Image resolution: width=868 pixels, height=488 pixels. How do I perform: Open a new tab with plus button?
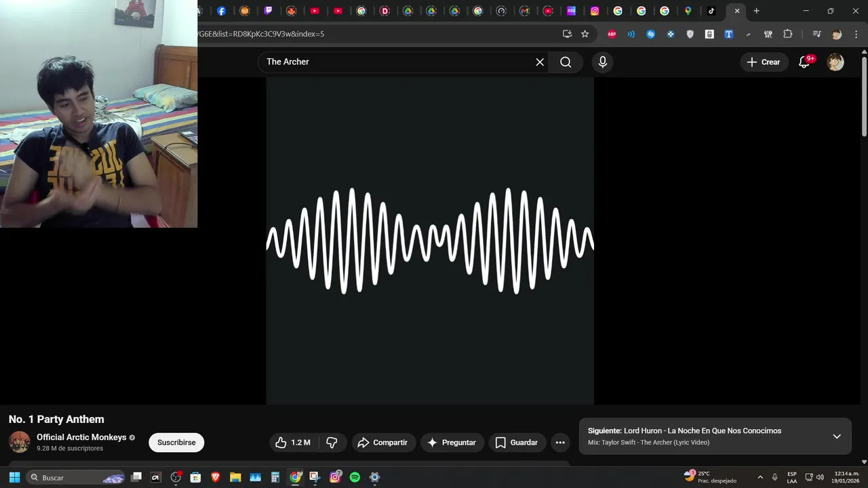click(757, 11)
